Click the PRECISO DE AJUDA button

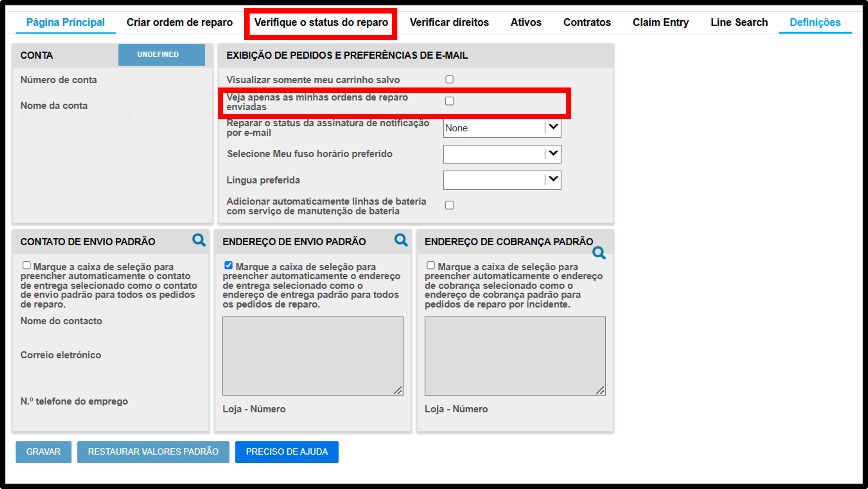point(287,452)
